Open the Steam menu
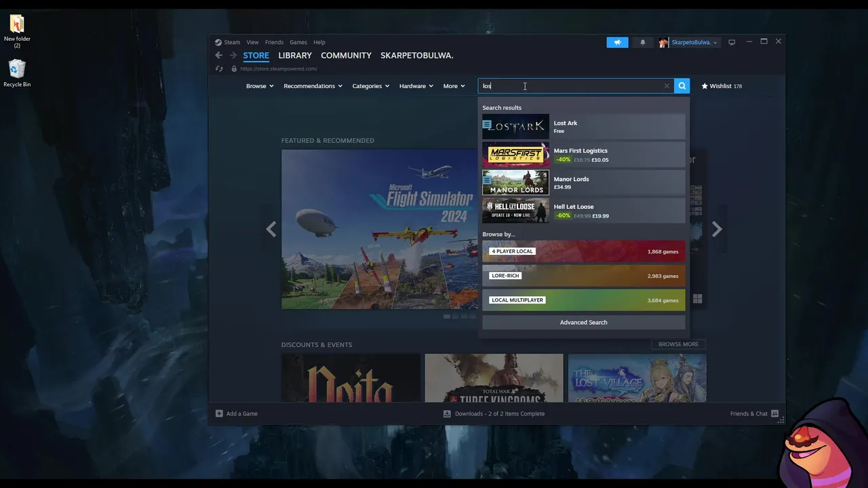The height and width of the screenshot is (488, 868). (232, 42)
